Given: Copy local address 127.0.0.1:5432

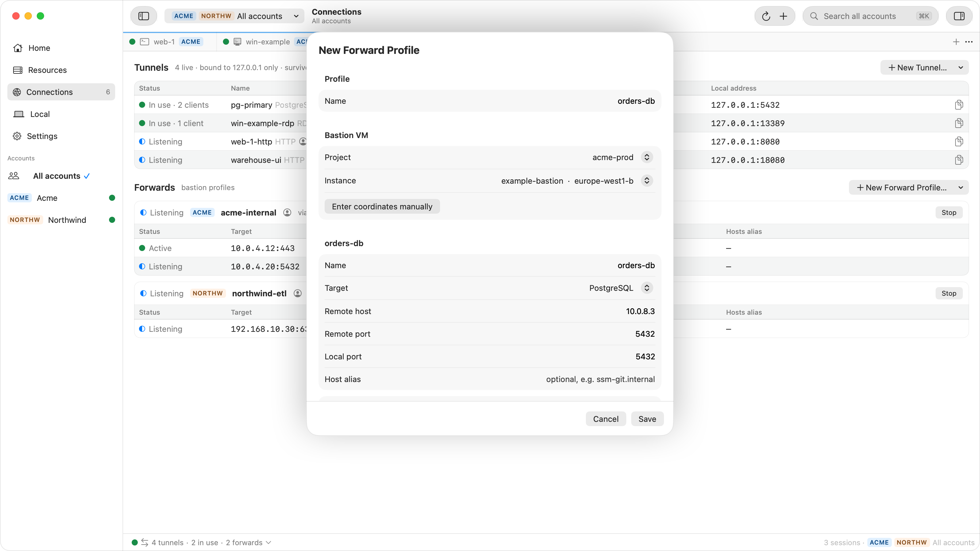Looking at the screenshot, I should click(959, 105).
